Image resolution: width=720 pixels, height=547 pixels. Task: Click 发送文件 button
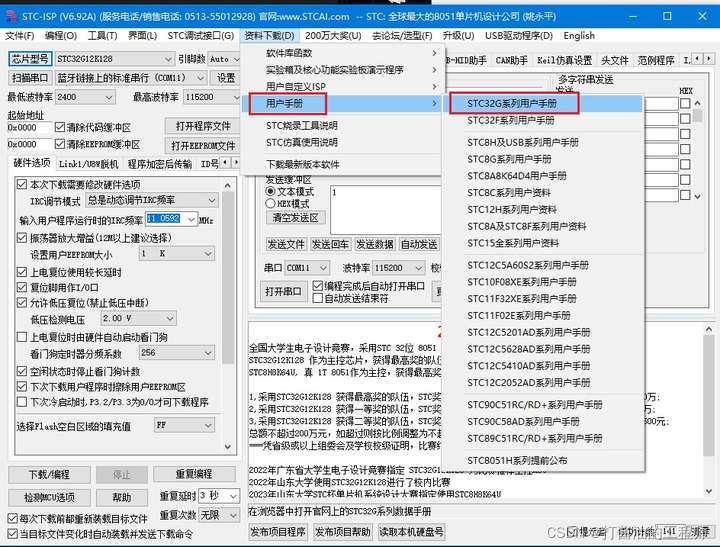286,244
